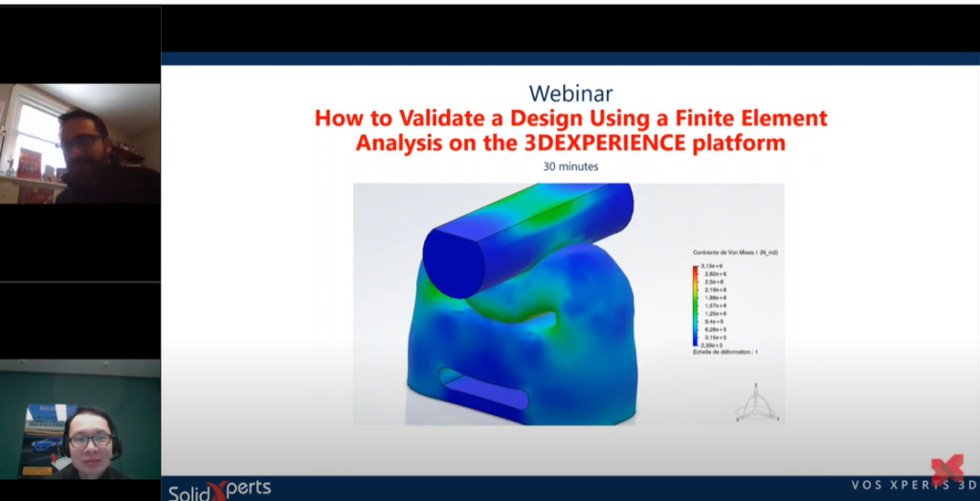The image size is (980, 501).
Task: Click the Y axis end of orientation triad
Action: point(775,419)
